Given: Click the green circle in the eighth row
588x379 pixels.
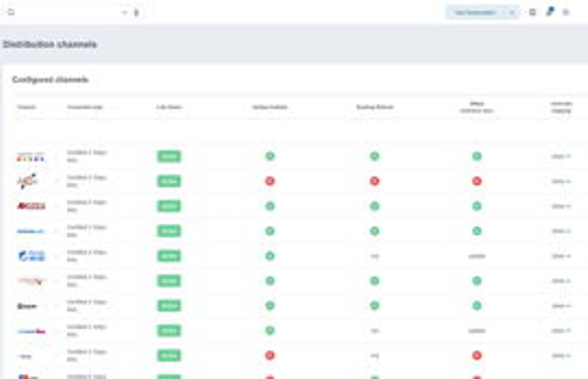Looking at the screenshot, I should pos(270,331).
